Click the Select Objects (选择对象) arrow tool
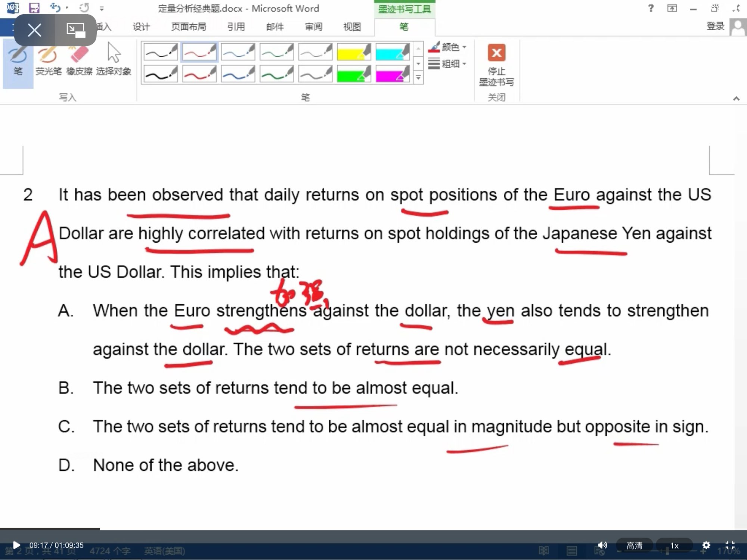Image resolution: width=747 pixels, height=560 pixels. pos(114,60)
